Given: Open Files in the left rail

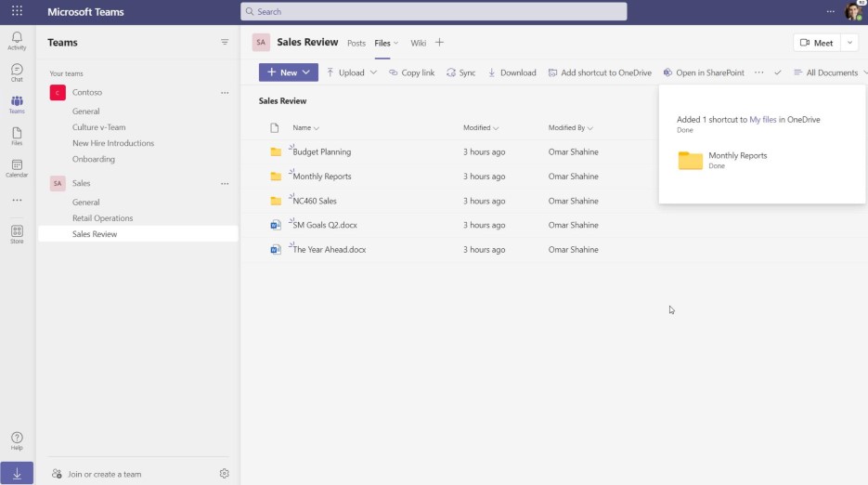Looking at the screenshot, I should point(17,137).
